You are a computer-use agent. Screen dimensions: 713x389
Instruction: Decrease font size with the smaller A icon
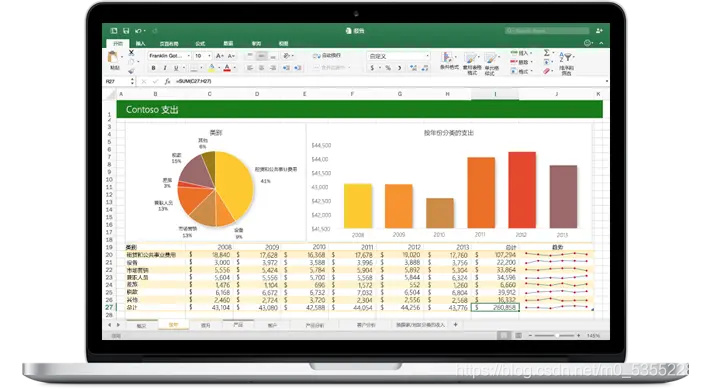pos(231,56)
